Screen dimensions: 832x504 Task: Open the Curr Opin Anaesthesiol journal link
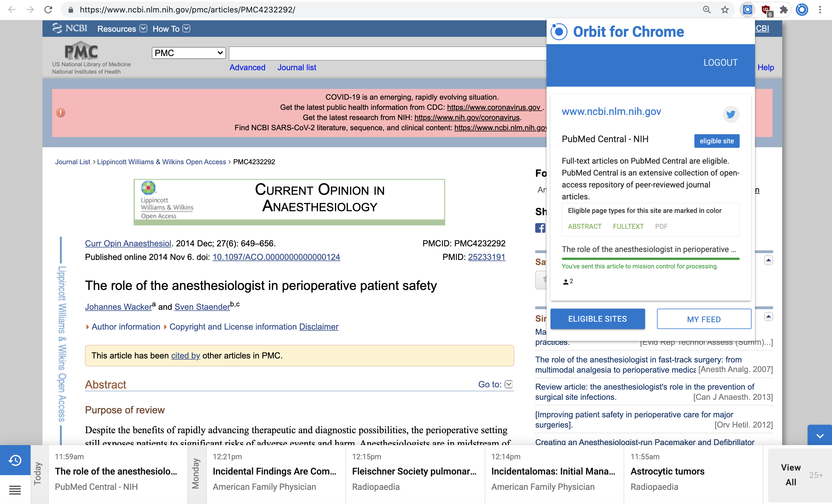click(x=128, y=244)
